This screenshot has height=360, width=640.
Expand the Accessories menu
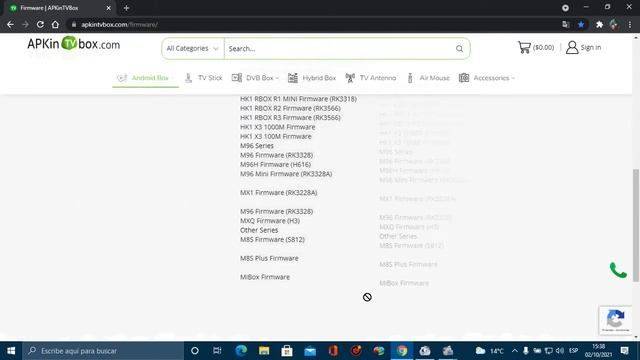[487, 78]
